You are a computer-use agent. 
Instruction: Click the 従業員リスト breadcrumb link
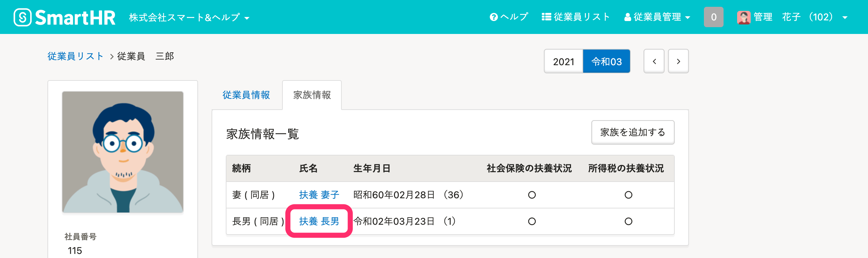click(75, 56)
